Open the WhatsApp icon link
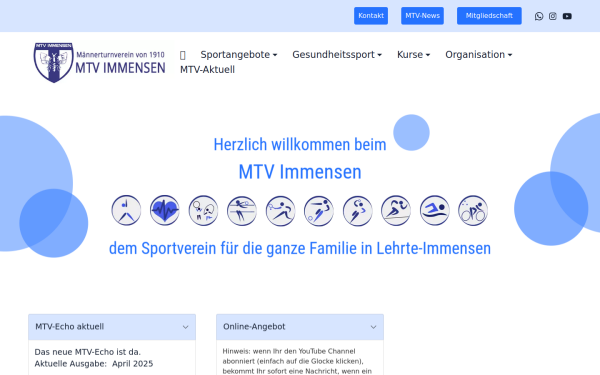Screen dimensions: 600x375 coord(539,16)
